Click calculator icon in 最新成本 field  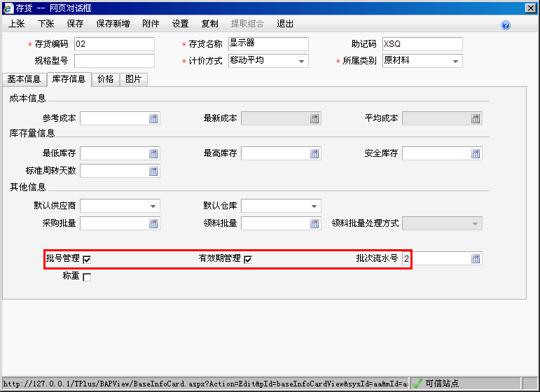coord(314,119)
